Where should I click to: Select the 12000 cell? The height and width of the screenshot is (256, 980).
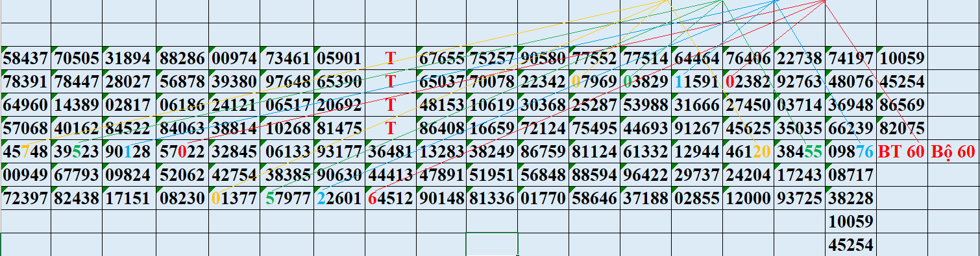click(748, 198)
